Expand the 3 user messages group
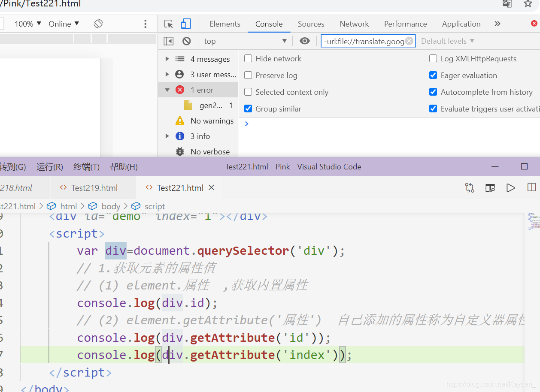Screen dimensions: 540x392 [167, 75]
